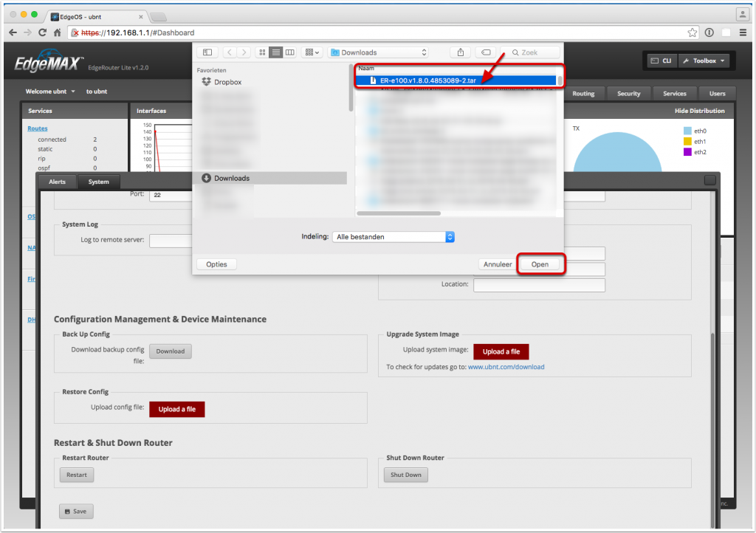Switch to the Alerts tab
Viewport: 756px width, 533px height.
(57, 182)
